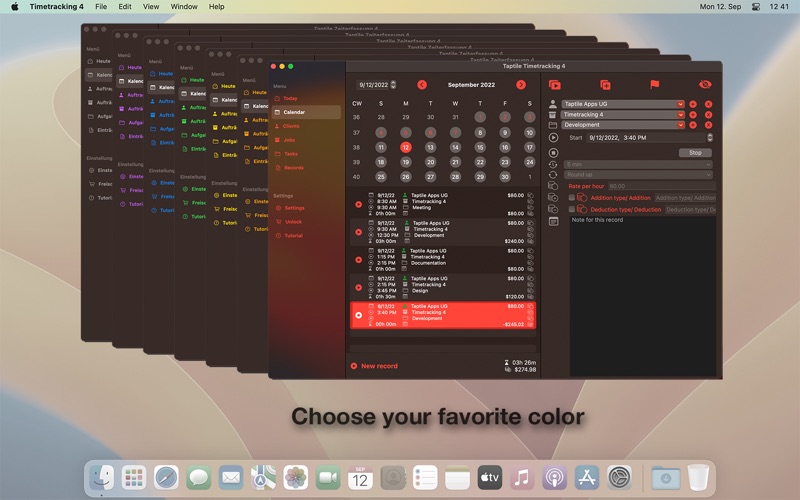This screenshot has height=500, width=800.
Task: Remove client with x beside Taptile Apps UG
Action: pyautogui.click(x=708, y=104)
